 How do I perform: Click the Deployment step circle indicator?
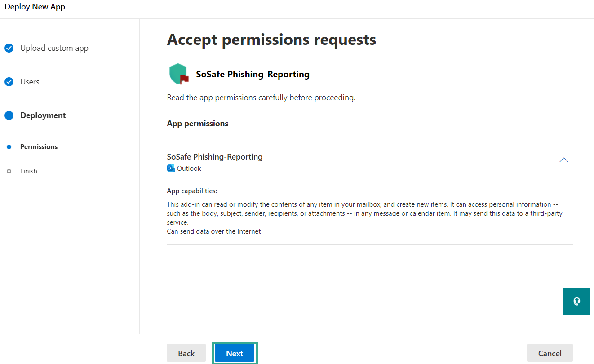(x=9, y=115)
